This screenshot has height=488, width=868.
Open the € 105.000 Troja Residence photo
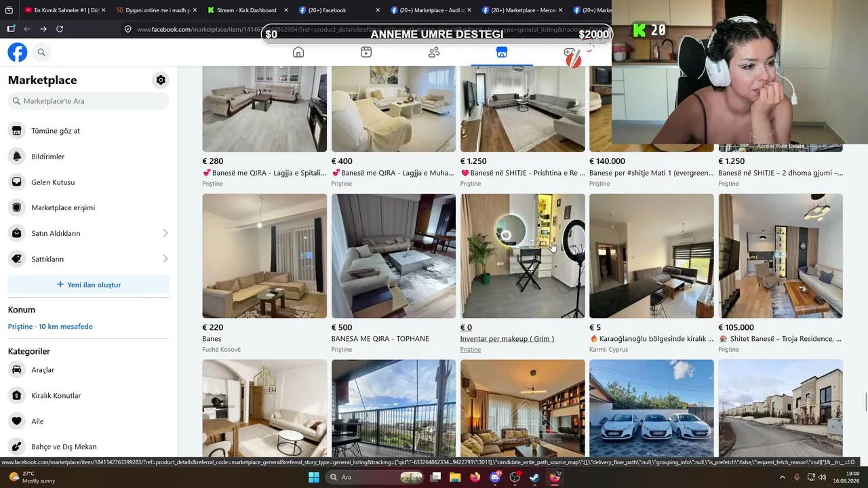[781, 256]
